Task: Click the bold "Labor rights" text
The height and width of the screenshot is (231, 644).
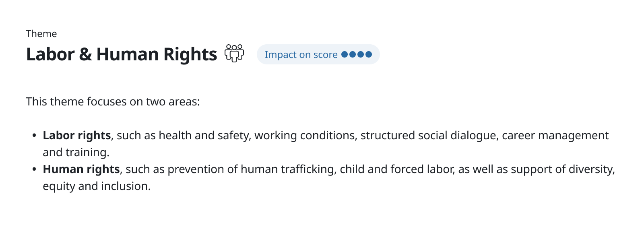Action: point(76,136)
